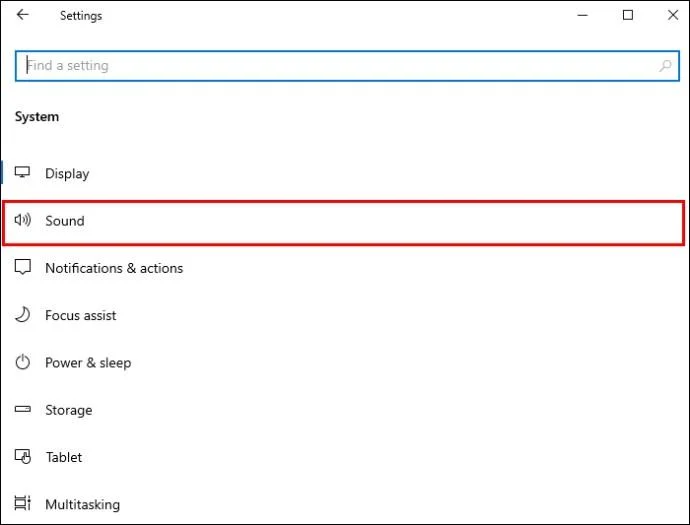Click the Notifications speech bubble icon
Image resolution: width=690 pixels, height=525 pixels.
(23, 268)
